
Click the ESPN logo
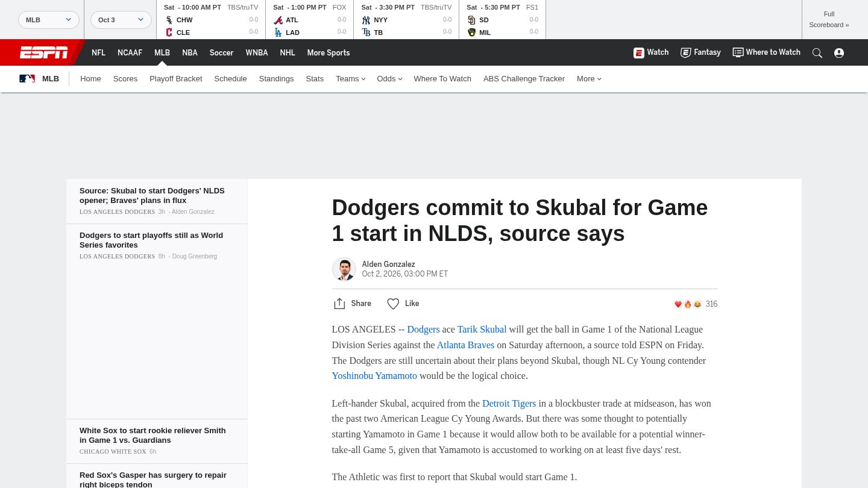pyautogui.click(x=43, y=52)
